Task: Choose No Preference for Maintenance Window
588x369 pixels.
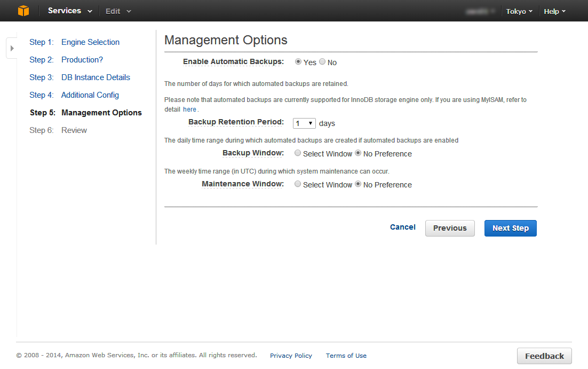Action: 358,184
